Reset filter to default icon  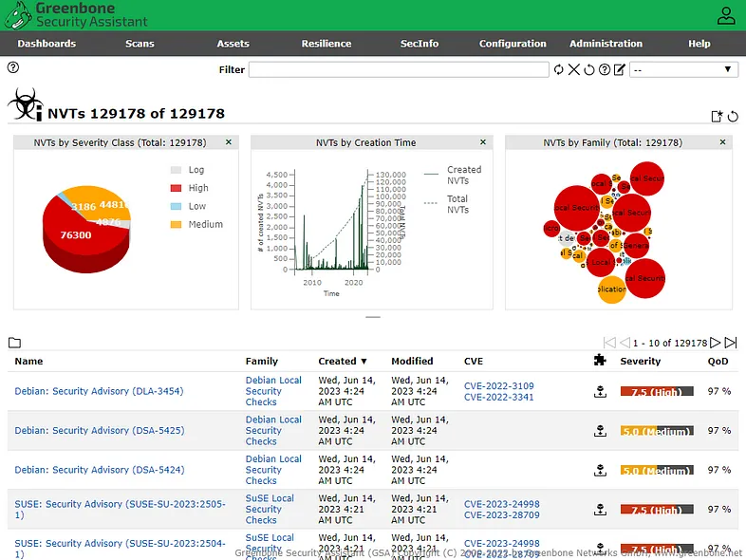589,70
